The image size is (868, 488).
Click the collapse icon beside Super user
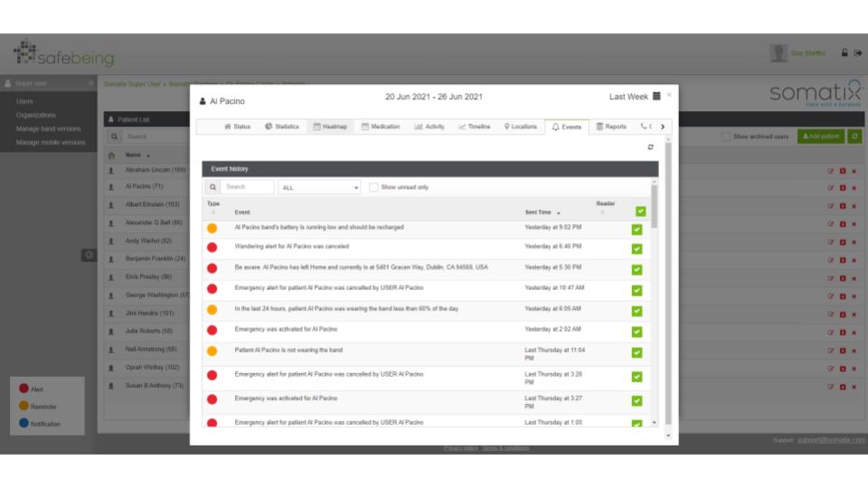click(x=90, y=83)
